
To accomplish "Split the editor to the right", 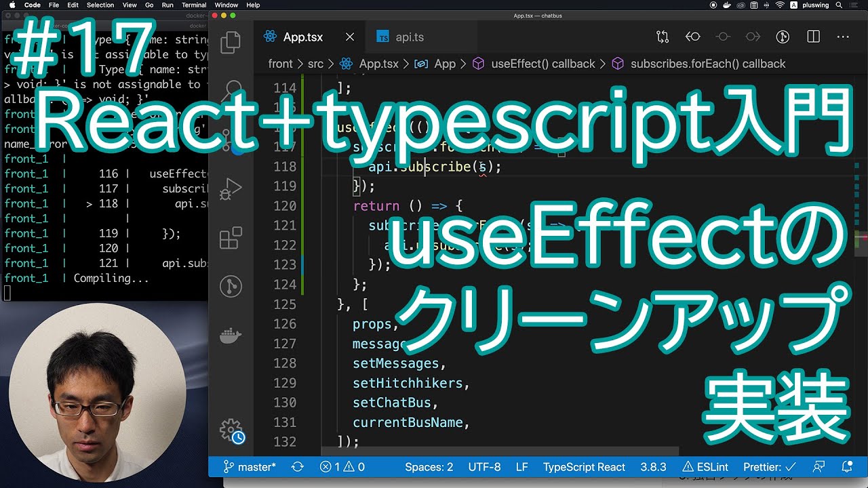I will pyautogui.click(x=814, y=37).
